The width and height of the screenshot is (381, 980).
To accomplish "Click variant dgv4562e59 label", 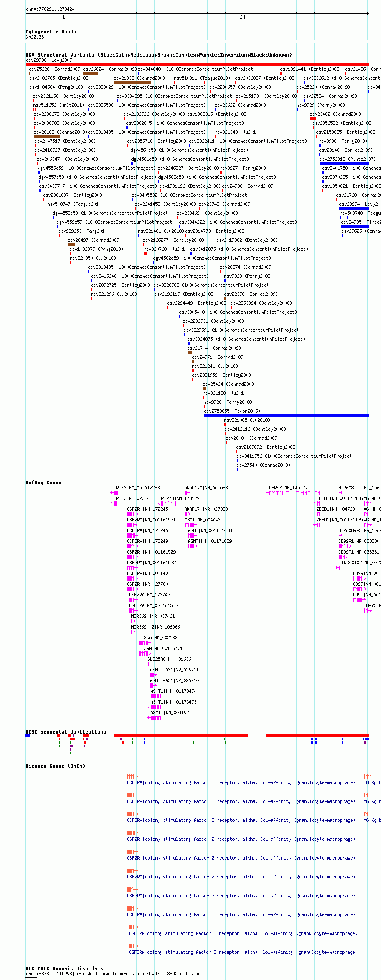I will tap(212, 258).
